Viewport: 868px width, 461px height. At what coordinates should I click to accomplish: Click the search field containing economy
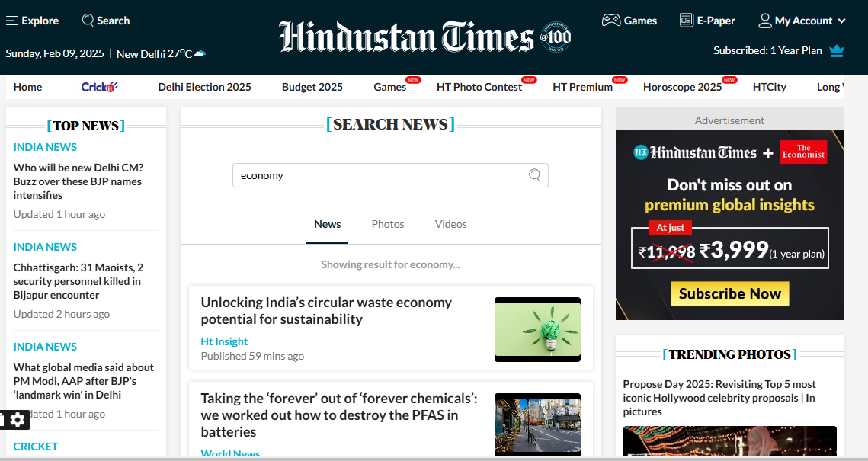click(377, 175)
